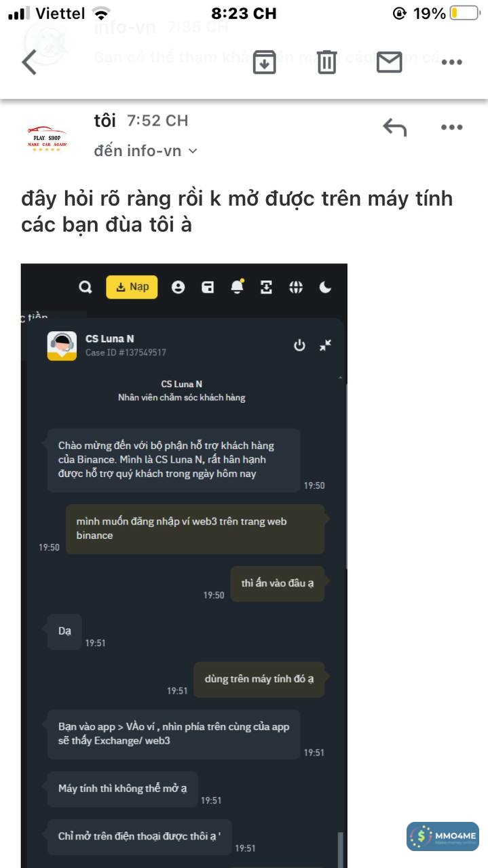End chat with the power icon
Screen dimensions: 488x868
pyautogui.click(x=299, y=345)
